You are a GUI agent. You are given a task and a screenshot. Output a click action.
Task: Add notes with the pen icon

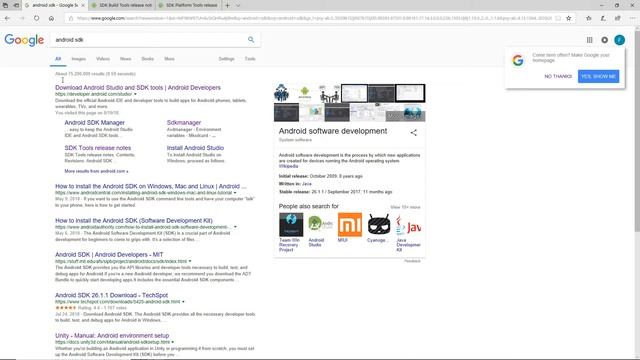point(603,18)
